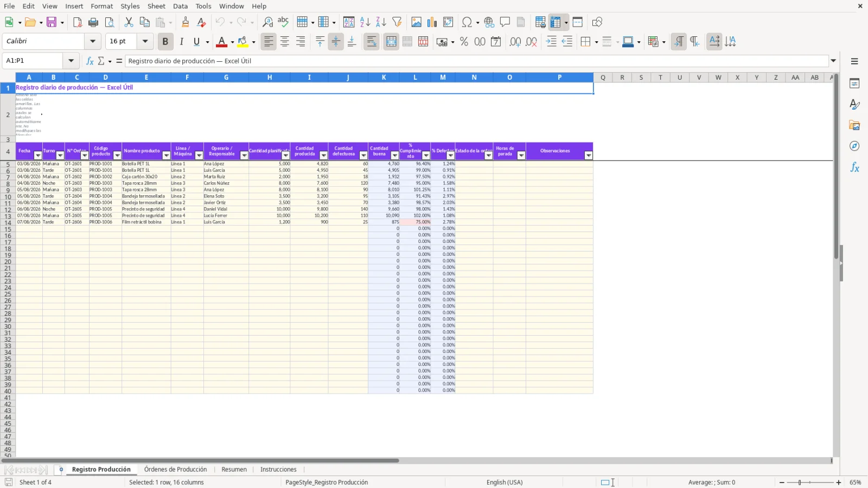Viewport: 868px width, 488px height.
Task: Toggle Underline formatting
Action: pos(197,42)
